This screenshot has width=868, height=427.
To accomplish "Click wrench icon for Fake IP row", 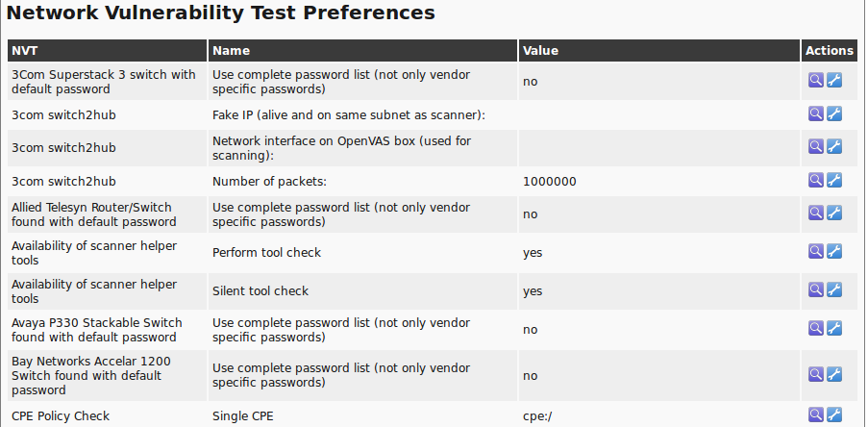I will (834, 114).
